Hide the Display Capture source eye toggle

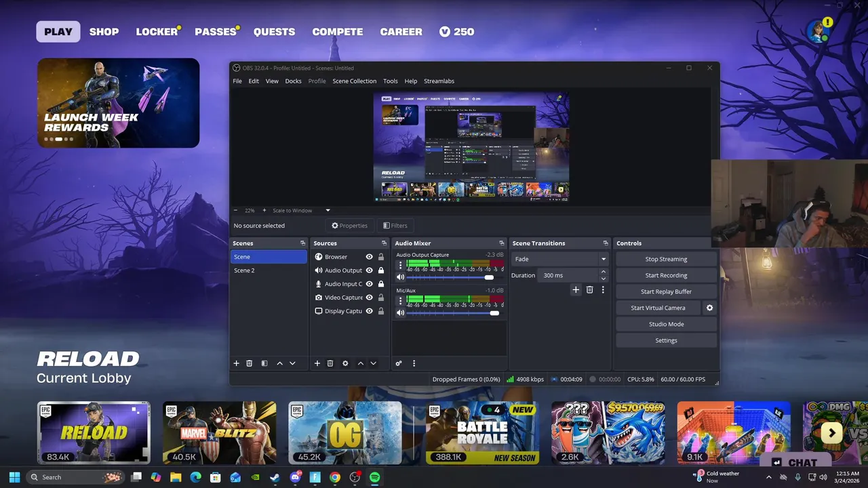[370, 311]
